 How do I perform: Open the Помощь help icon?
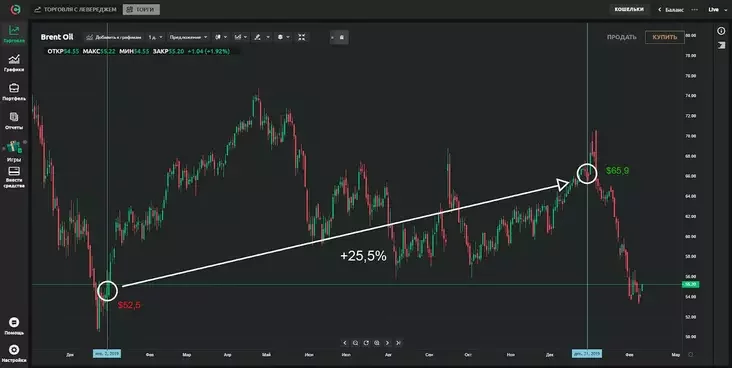(x=14, y=326)
